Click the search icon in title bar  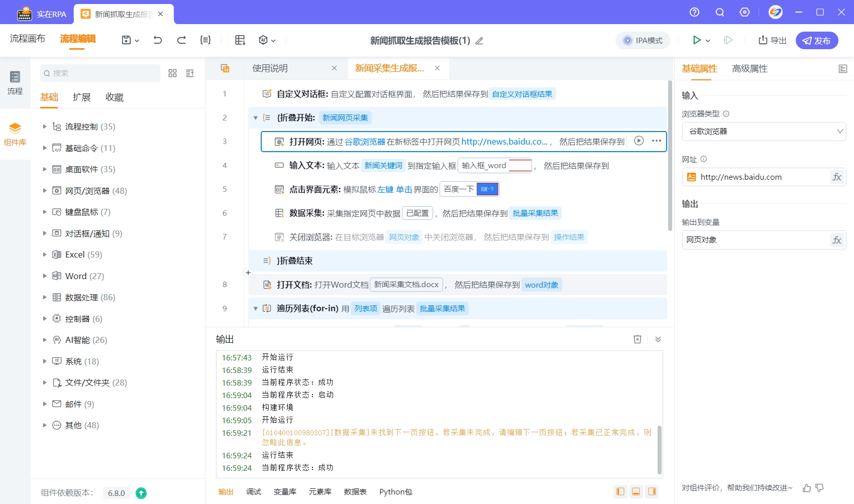pyautogui.click(x=720, y=12)
